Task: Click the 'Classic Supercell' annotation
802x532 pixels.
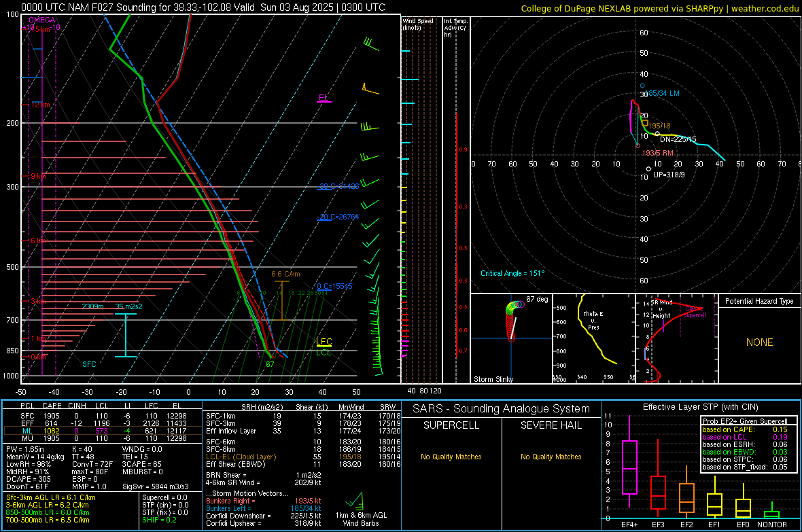Action: (695, 312)
